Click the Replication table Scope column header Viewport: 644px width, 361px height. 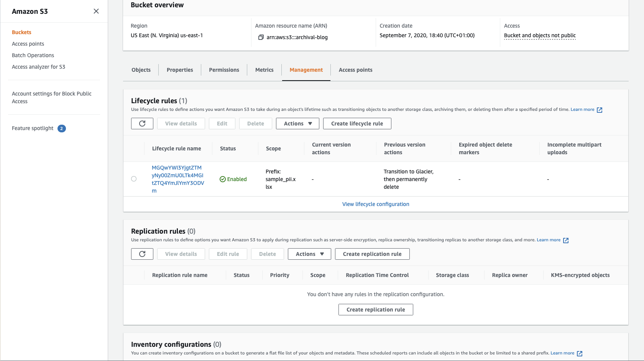[x=318, y=275]
